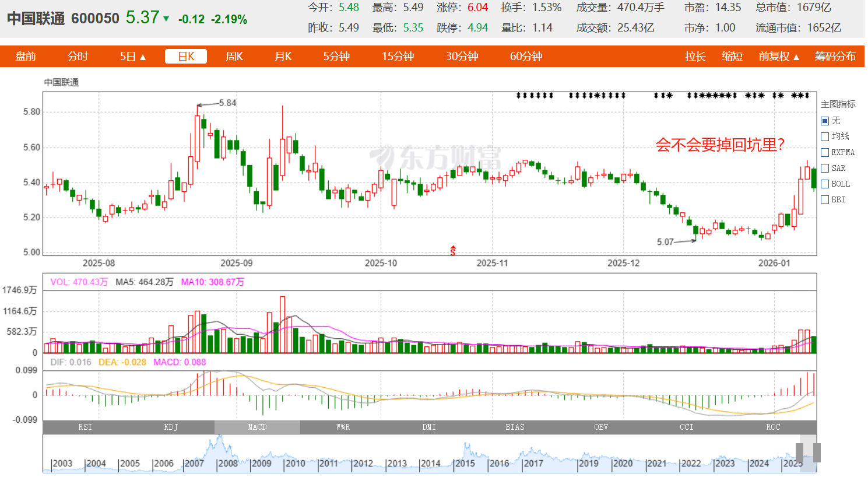Enable the SAR indicator checkbox
Image resolution: width=868 pixels, height=484 pixels.
(x=825, y=168)
